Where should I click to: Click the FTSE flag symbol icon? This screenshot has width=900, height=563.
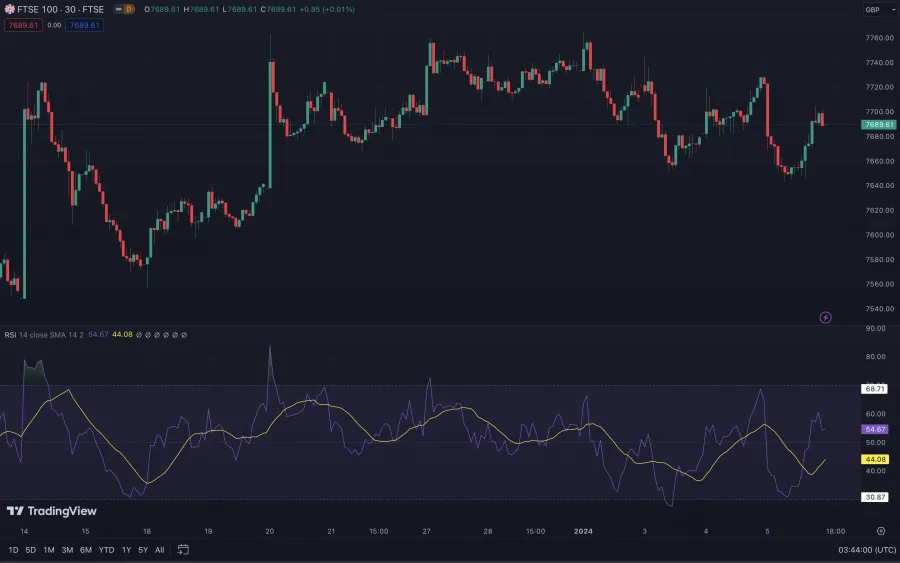[x=9, y=9]
